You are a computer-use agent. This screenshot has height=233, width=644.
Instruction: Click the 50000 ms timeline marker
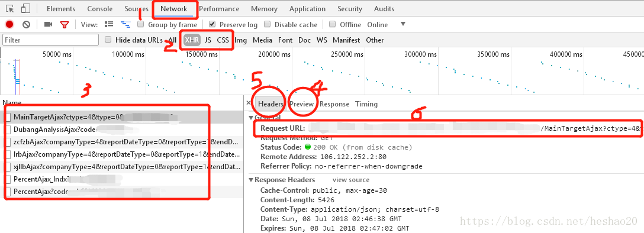(x=57, y=54)
